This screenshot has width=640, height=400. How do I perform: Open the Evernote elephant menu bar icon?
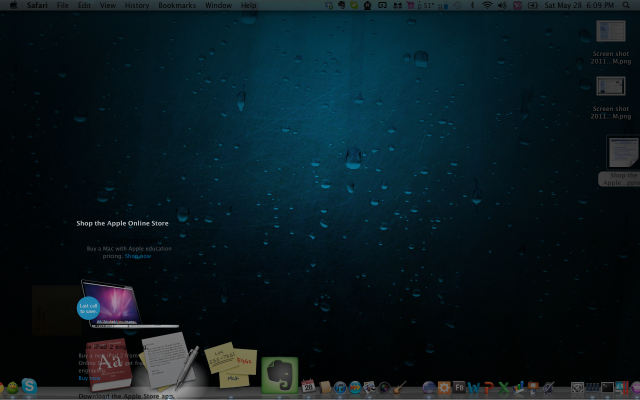pyautogui.click(x=341, y=5)
